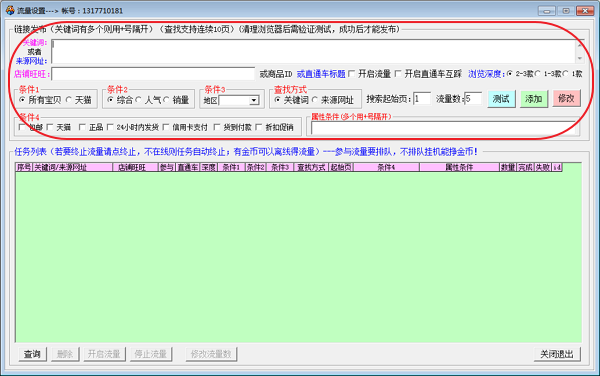Check the 24小时内发货 option
The height and width of the screenshot is (376, 600).
tap(111, 127)
